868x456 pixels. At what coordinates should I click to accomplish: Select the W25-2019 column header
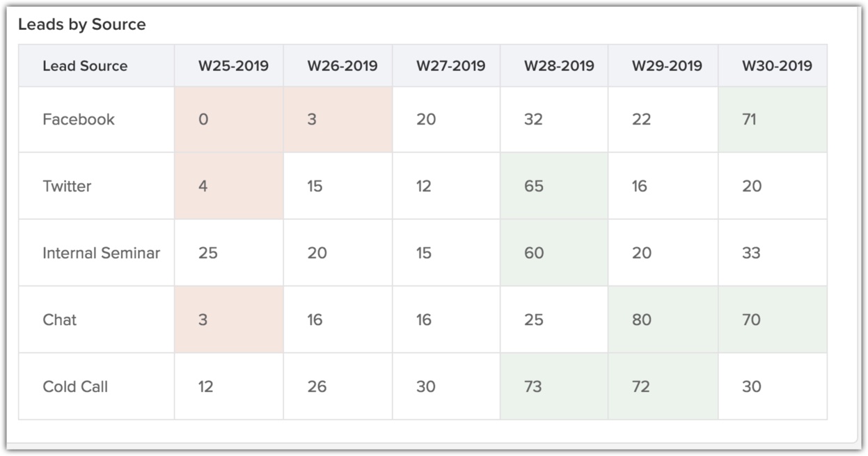pos(233,66)
